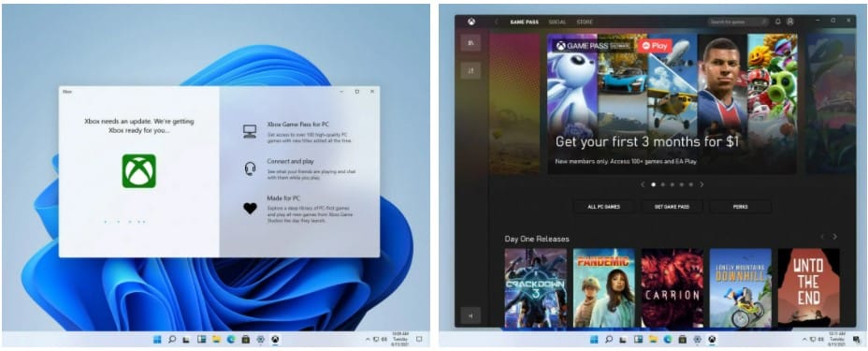Show previous hero banner slide chevron
Image resolution: width=868 pixels, height=351 pixels.
tap(643, 184)
